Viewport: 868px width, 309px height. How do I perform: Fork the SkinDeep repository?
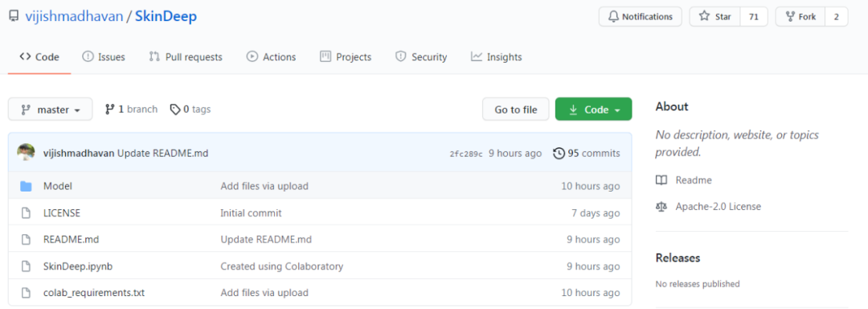[800, 17]
